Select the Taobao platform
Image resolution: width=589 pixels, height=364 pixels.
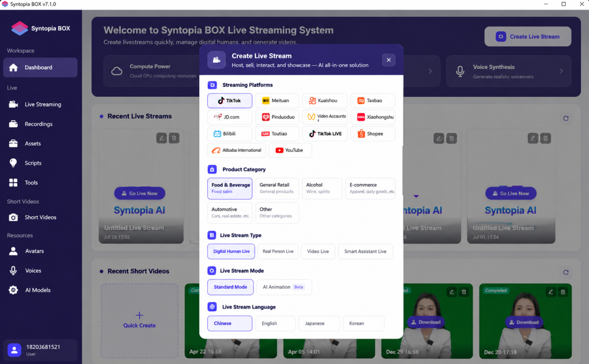373,101
